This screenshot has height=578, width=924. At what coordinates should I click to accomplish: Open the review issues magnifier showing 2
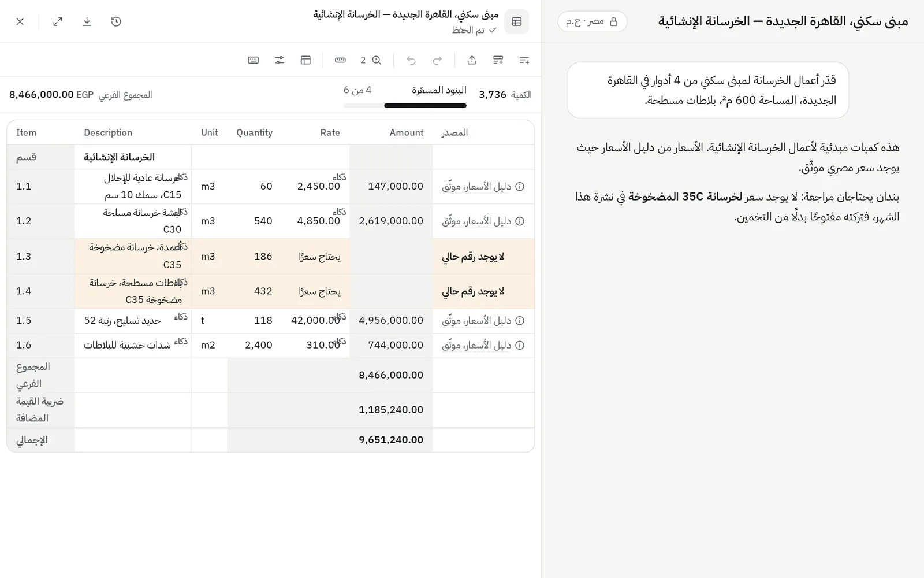click(371, 60)
